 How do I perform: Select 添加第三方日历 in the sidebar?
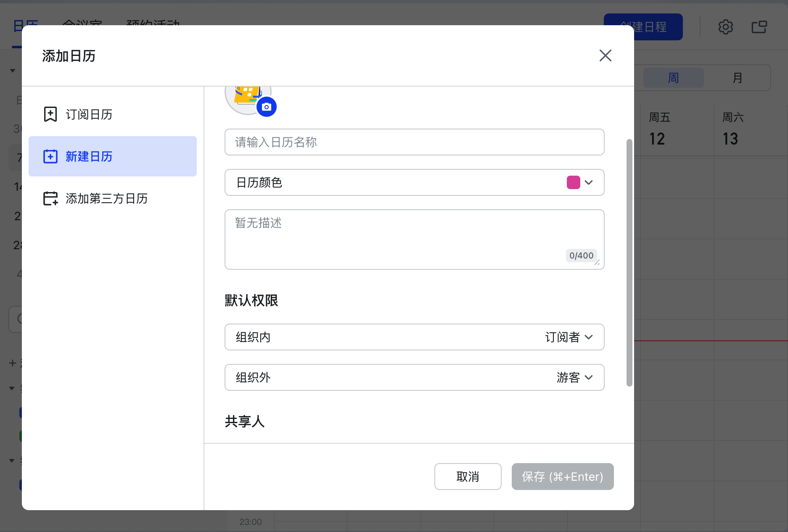tap(113, 198)
